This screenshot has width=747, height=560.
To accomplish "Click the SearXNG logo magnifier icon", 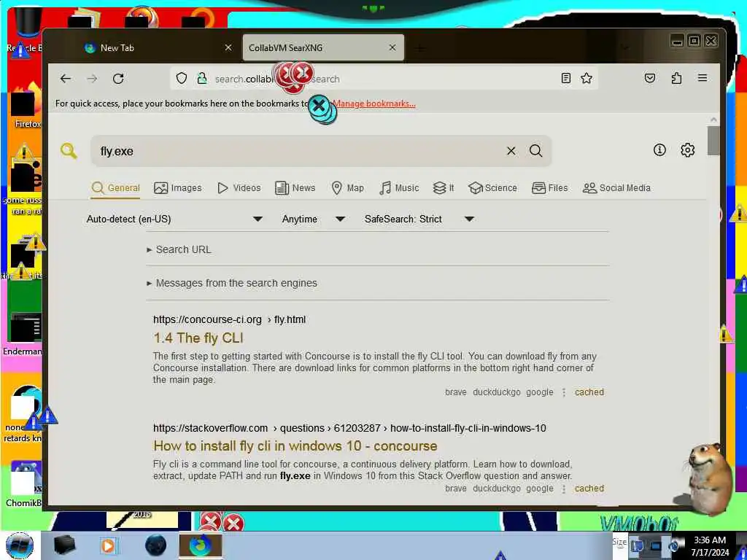I will click(69, 151).
